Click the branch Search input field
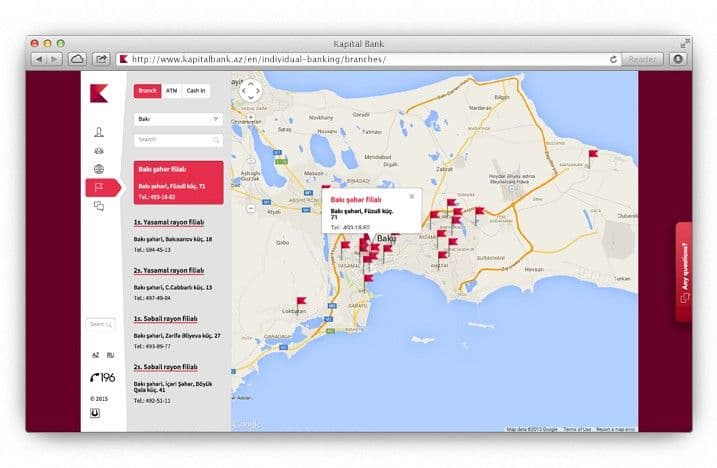This screenshot has height=468, width=717. click(x=178, y=140)
